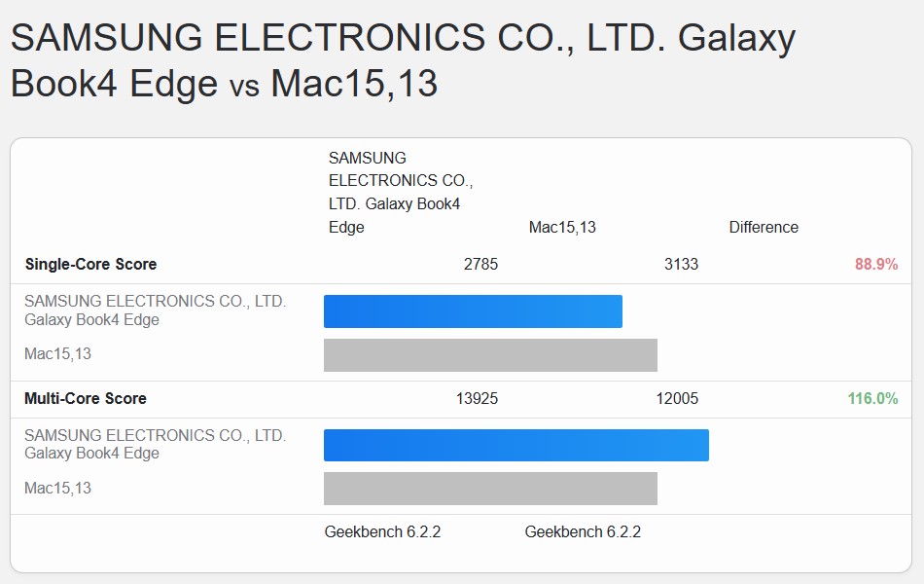
Task: Click the gray Mac15,13 single-core bar
Action: pos(490,355)
